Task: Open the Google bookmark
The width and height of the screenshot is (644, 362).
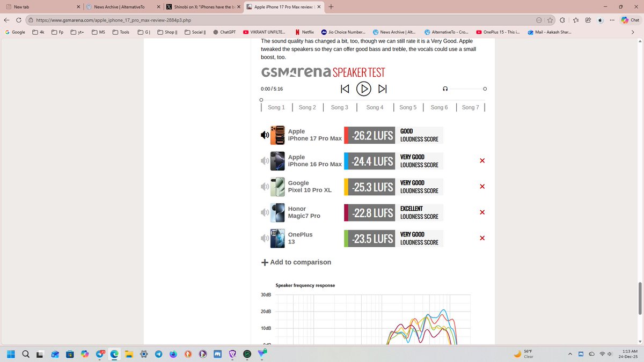Action: (15, 32)
